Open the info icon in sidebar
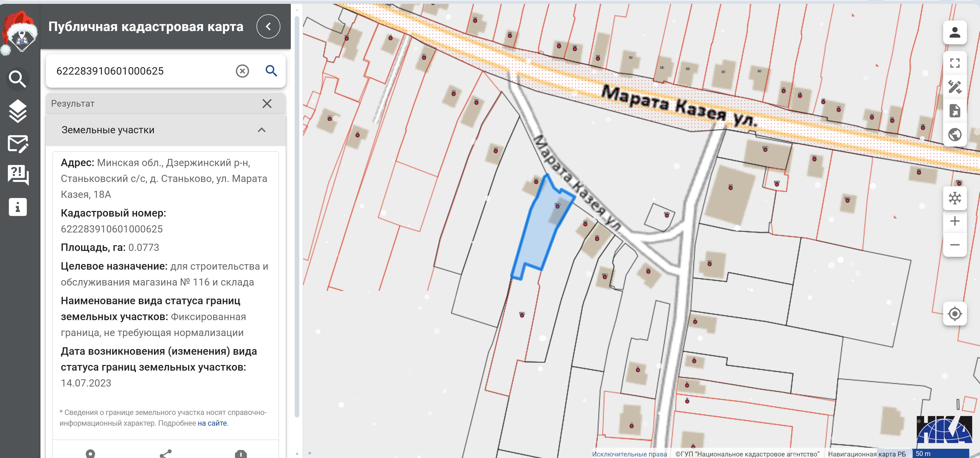Screen dimensions: 980x458 pos(17,207)
